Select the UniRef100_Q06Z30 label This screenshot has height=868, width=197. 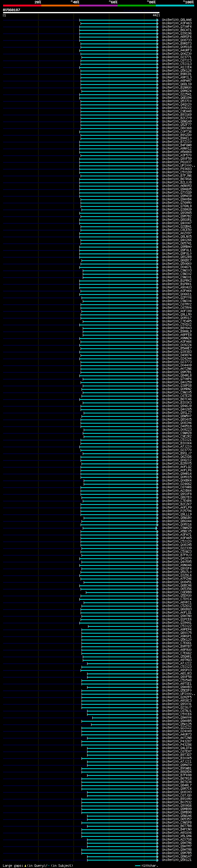coord(176,54)
